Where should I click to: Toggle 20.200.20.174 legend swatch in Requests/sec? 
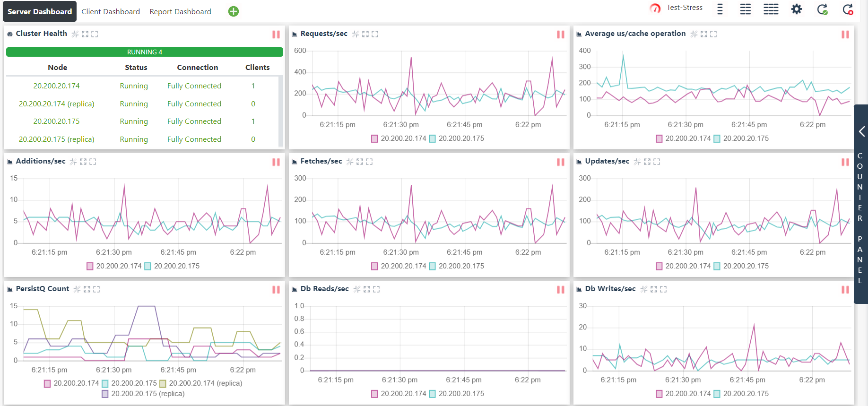point(374,138)
